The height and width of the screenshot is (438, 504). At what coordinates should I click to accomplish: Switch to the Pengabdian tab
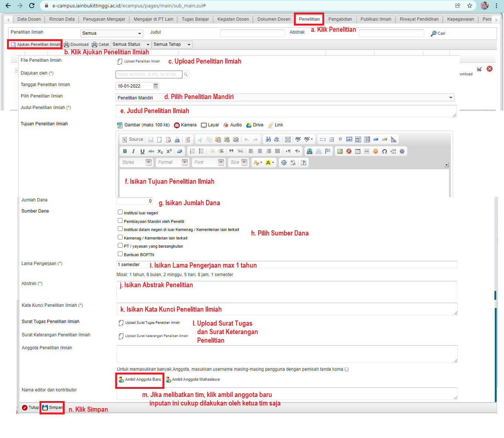[340, 19]
